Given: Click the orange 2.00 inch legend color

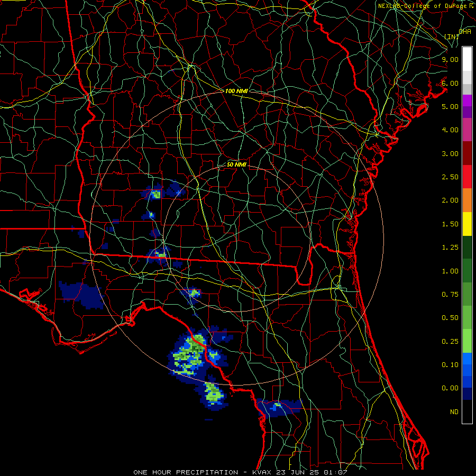Looking at the screenshot, I should point(467,200).
